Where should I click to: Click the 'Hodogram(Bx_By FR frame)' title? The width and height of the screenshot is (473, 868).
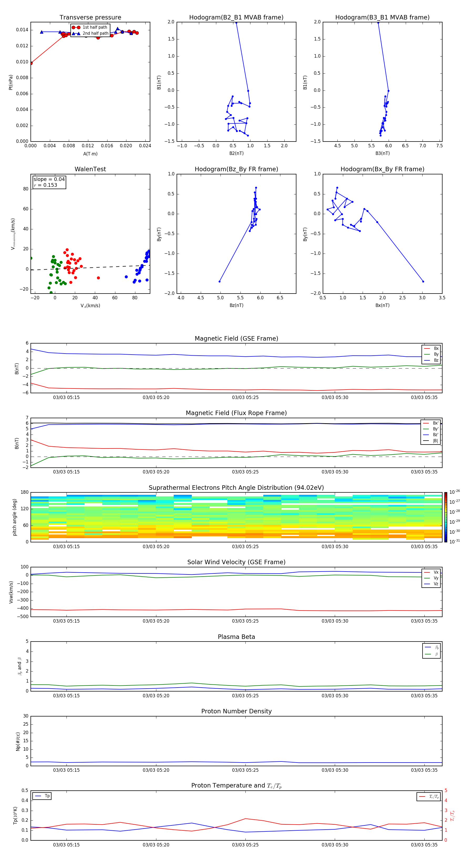(x=382, y=169)
